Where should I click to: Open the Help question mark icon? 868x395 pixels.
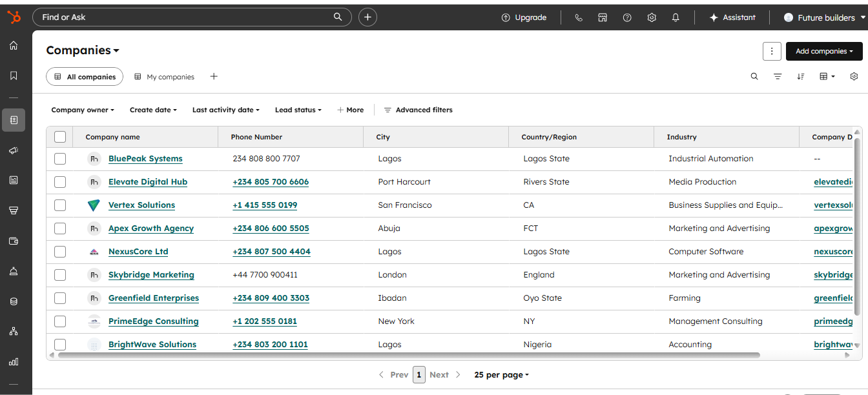(627, 17)
